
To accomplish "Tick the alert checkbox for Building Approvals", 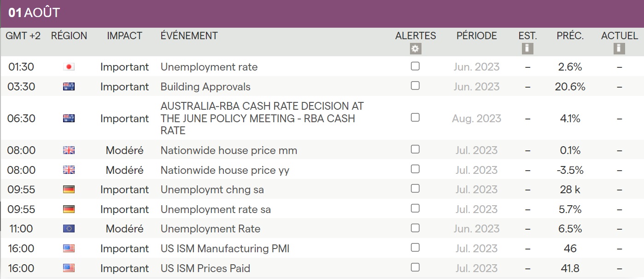I will (x=415, y=86).
